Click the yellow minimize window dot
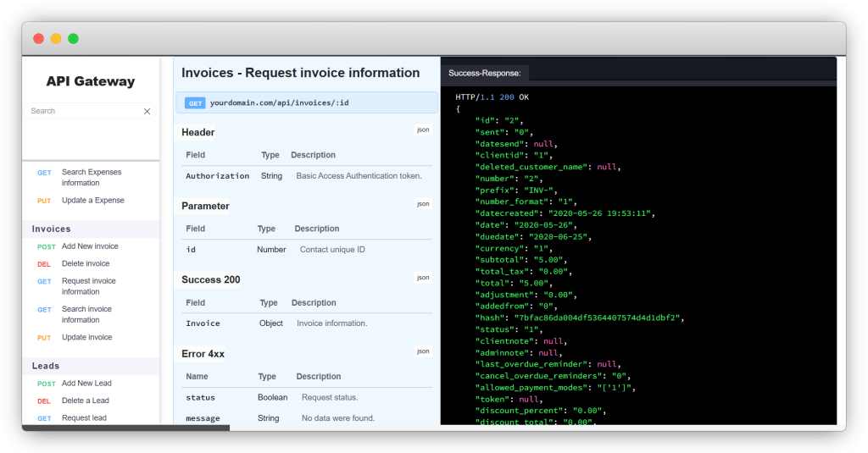This screenshot has width=868, height=453. click(56, 39)
